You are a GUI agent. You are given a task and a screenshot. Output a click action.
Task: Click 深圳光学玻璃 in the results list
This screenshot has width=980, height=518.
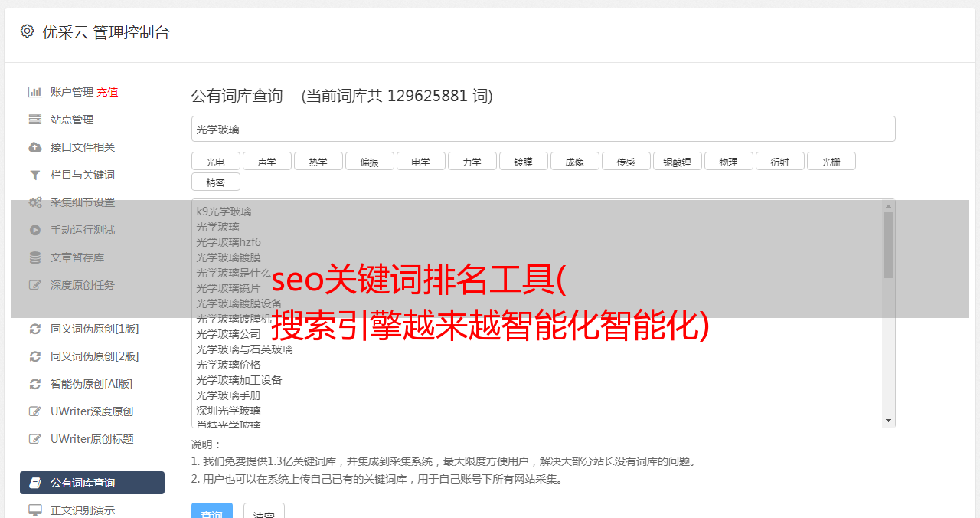pos(228,411)
